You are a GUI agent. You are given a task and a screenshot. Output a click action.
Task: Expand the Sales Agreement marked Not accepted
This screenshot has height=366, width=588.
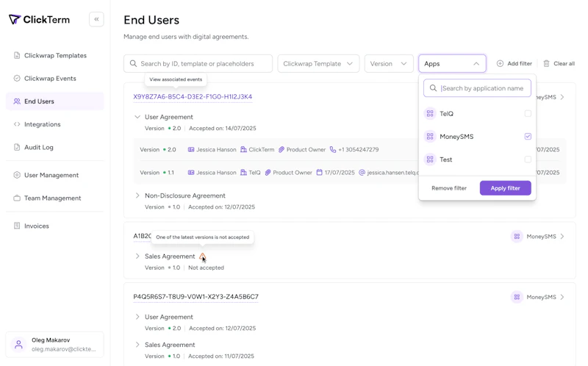[137, 256]
